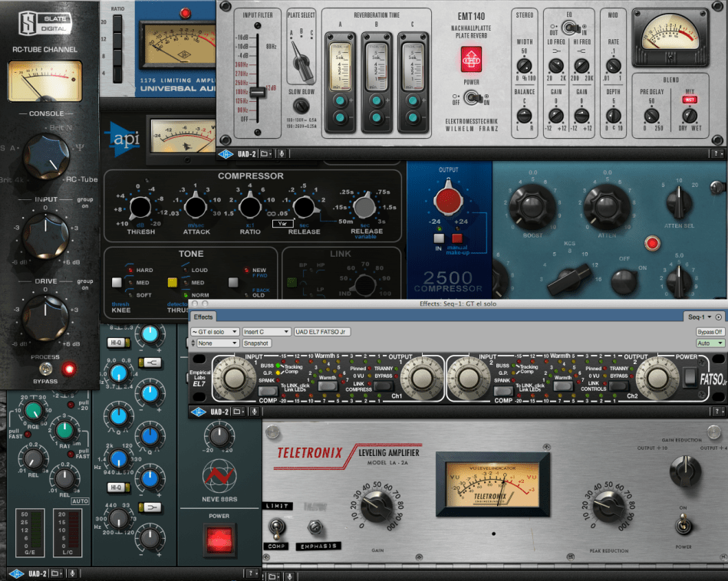The height and width of the screenshot is (581, 728).
Task: Expand the Auto automation dropdown
Action: [710, 343]
